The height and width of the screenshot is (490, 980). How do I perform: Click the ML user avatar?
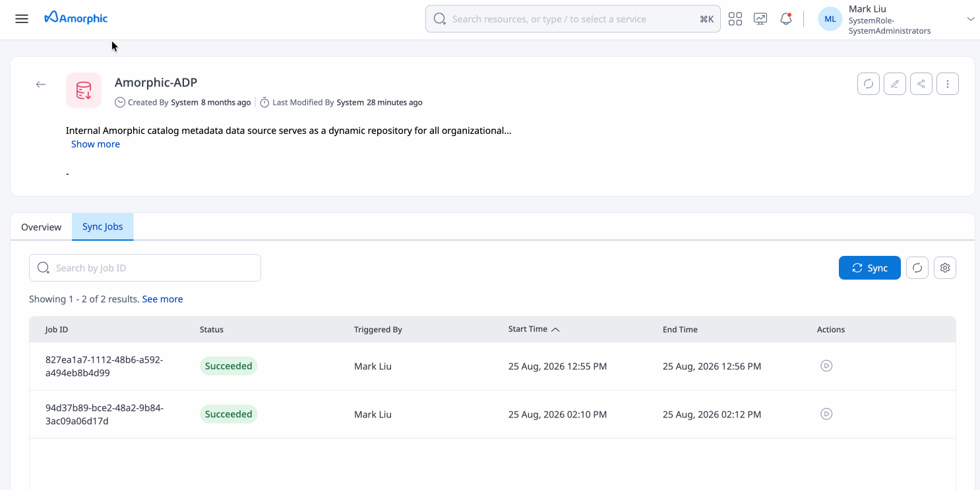830,19
